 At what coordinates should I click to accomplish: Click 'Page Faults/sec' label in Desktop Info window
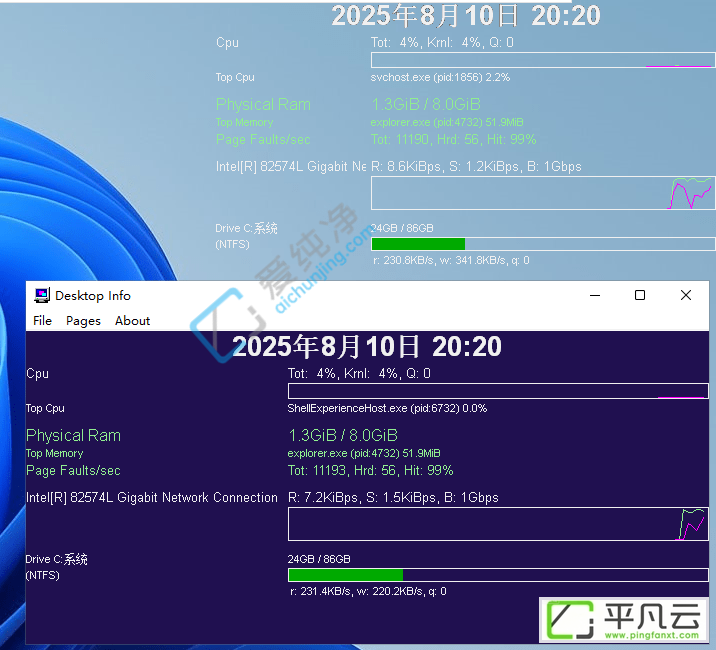[x=73, y=470]
